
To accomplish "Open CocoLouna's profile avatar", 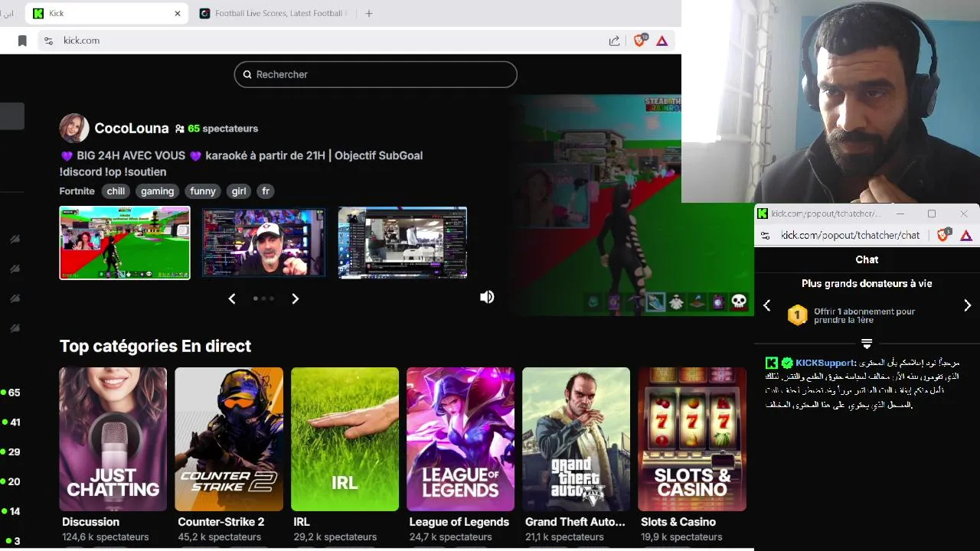I will (x=74, y=129).
